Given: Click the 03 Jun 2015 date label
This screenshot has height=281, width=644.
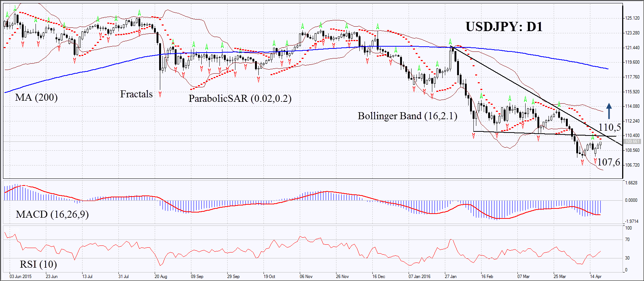Looking at the screenshot, I should click(x=20, y=277).
